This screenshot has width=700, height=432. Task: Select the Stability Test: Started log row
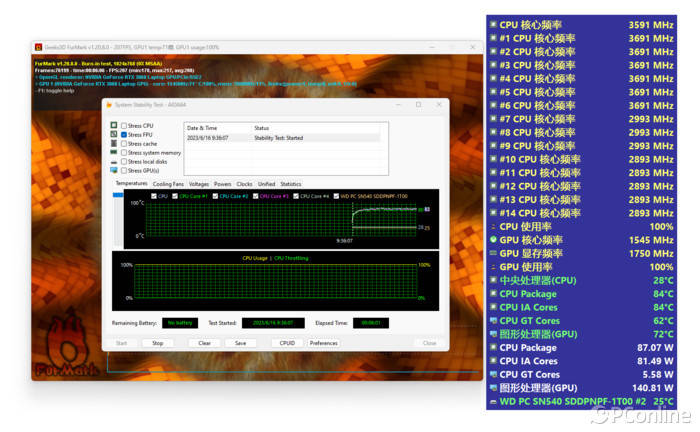pos(283,138)
